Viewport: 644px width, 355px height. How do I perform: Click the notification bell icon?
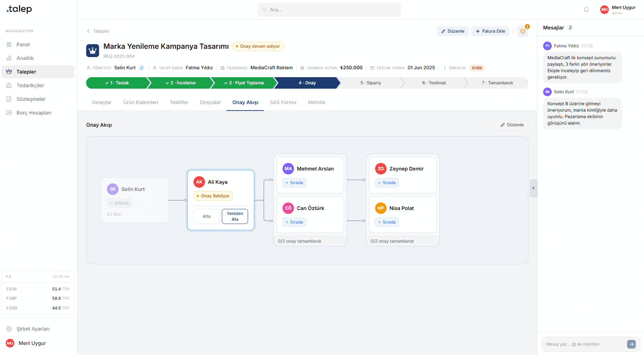coord(586,10)
